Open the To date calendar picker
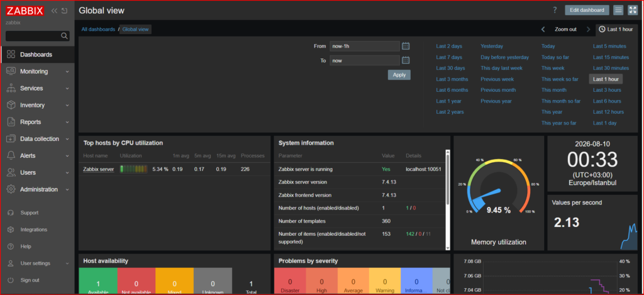 click(x=406, y=60)
